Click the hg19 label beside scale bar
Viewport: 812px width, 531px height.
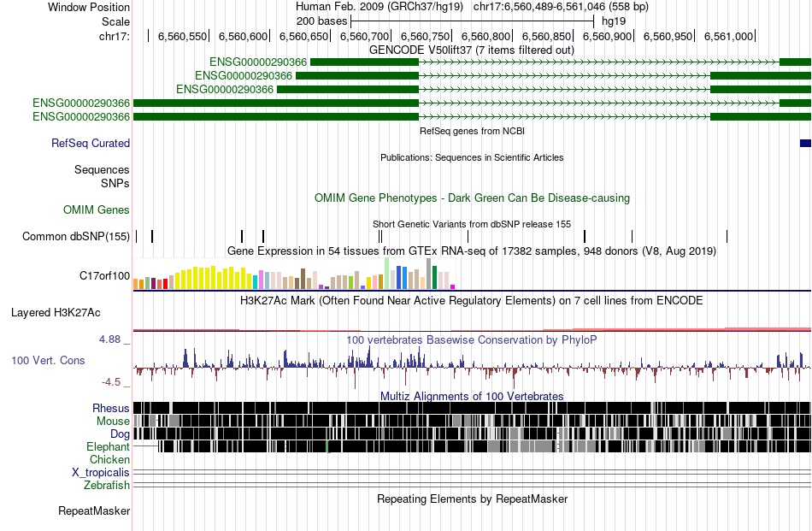pos(614,21)
